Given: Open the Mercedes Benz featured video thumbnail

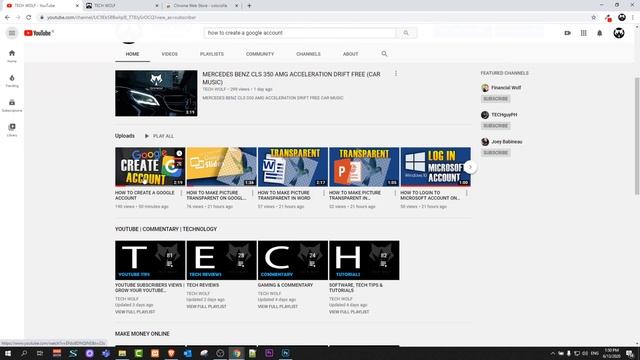Looking at the screenshot, I should (156, 93).
